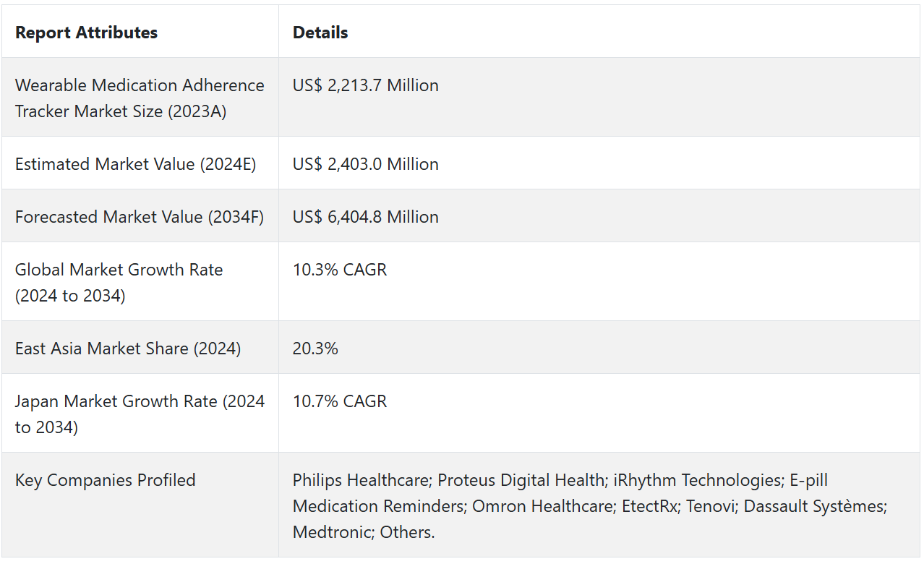Image resolution: width=924 pixels, height=564 pixels.
Task: Click the Details column header
Action: (x=320, y=33)
